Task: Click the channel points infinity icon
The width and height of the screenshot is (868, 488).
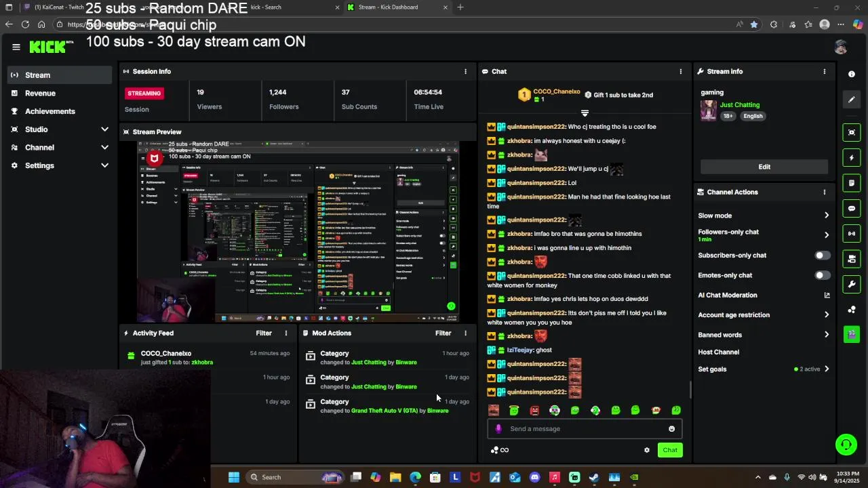Action: point(500,450)
